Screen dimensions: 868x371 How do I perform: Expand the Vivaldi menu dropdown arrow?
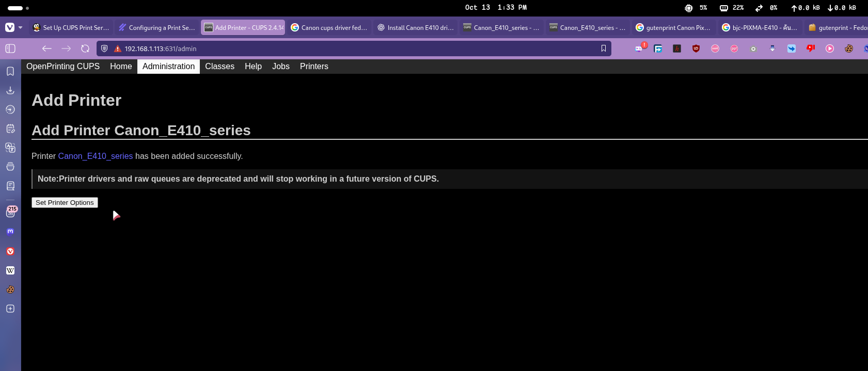[x=21, y=28]
